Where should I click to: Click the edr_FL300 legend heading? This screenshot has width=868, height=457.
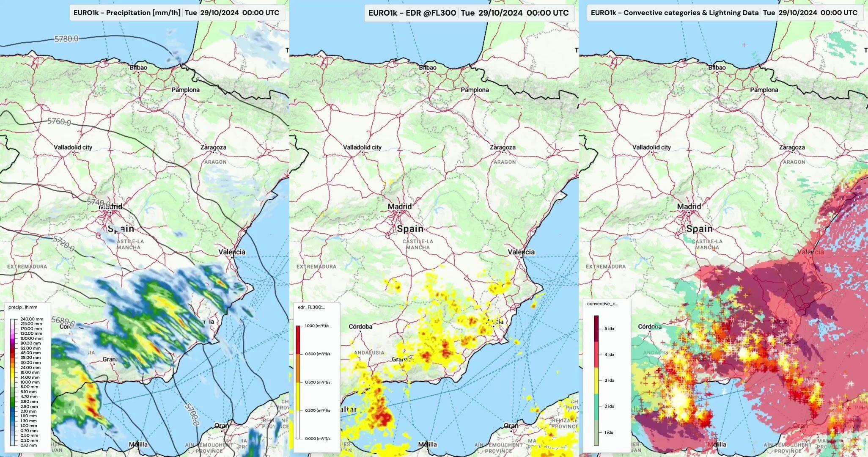coord(311,307)
